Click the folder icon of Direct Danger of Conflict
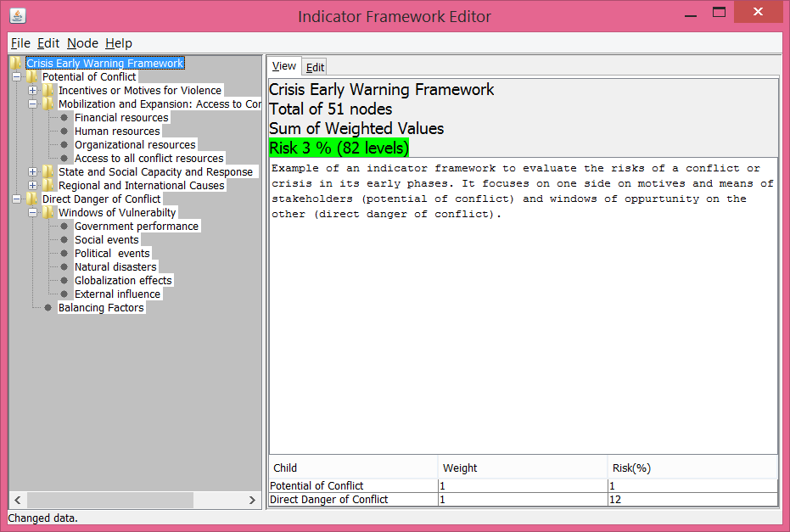 pos(32,199)
